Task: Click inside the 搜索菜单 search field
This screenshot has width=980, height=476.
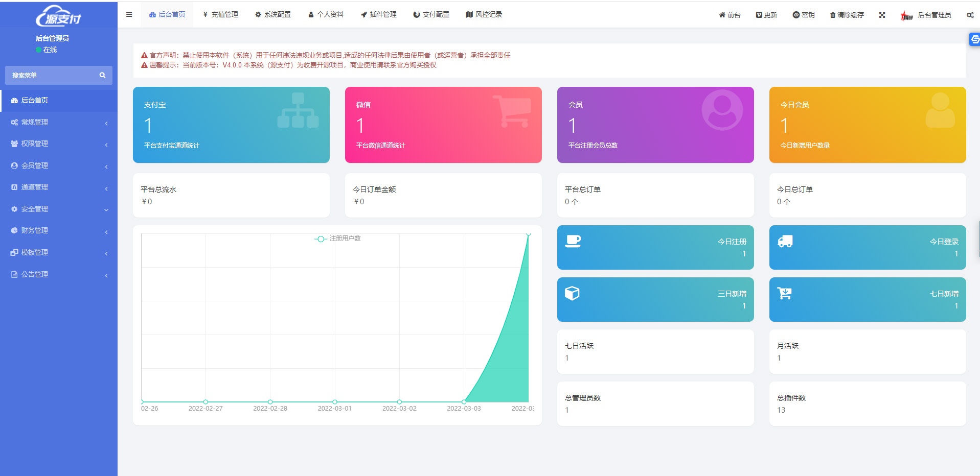Action: tap(51, 75)
